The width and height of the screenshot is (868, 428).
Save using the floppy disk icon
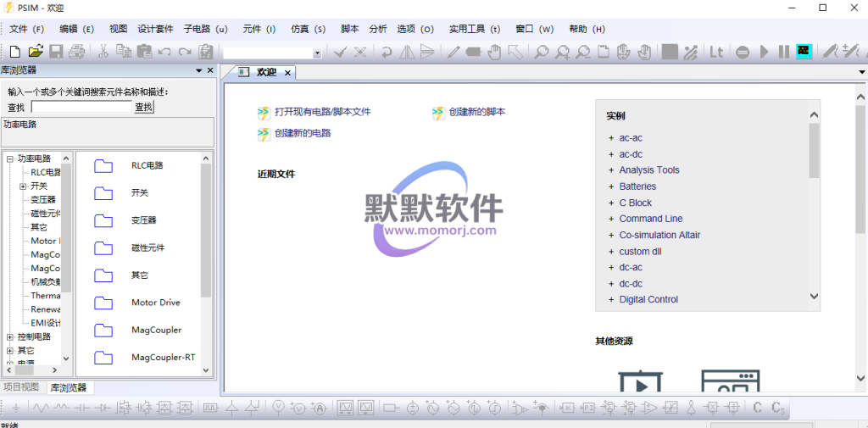click(56, 52)
